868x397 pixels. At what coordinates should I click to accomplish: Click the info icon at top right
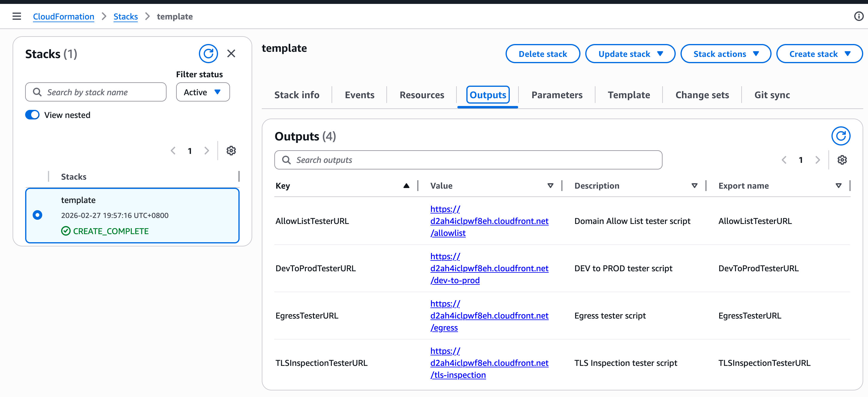click(x=858, y=16)
